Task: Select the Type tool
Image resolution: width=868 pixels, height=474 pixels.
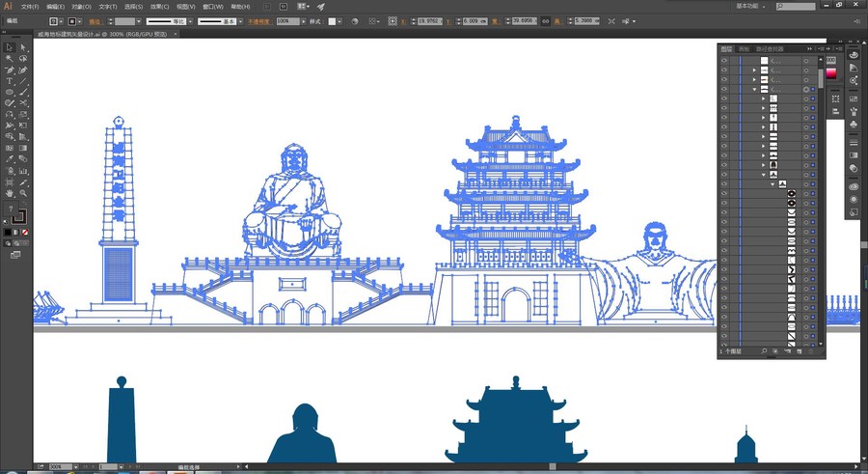Action: coord(10,81)
